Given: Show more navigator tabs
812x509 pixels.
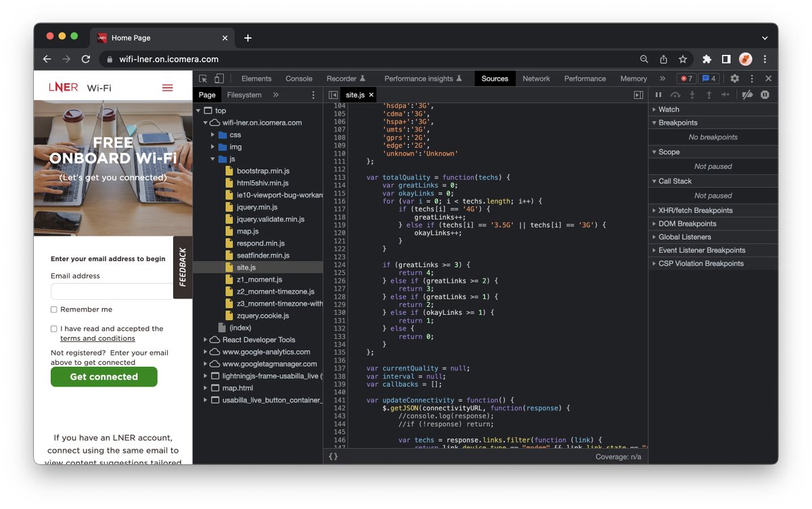Looking at the screenshot, I should (x=275, y=95).
